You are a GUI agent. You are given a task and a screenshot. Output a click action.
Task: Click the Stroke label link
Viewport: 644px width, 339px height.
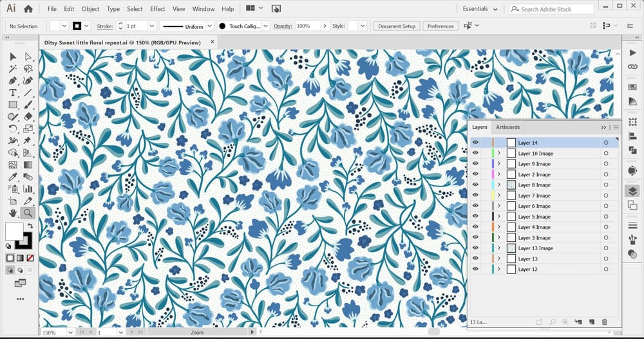coord(105,26)
